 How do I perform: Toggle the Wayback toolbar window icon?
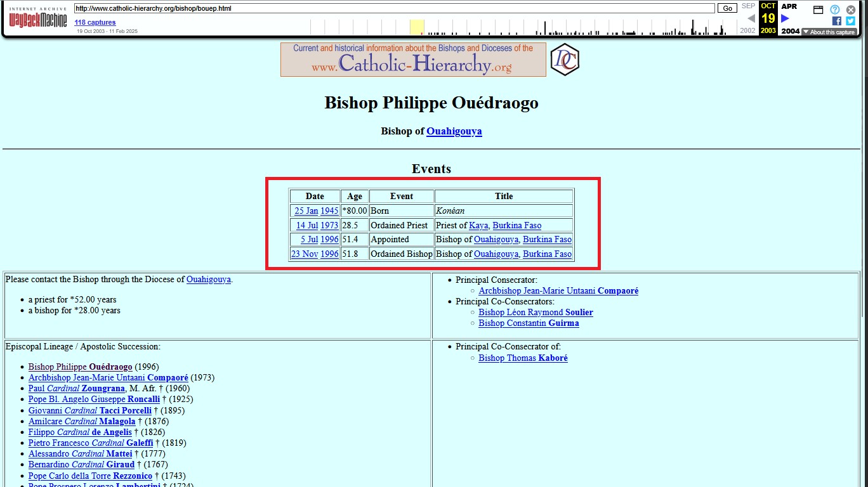click(x=819, y=10)
